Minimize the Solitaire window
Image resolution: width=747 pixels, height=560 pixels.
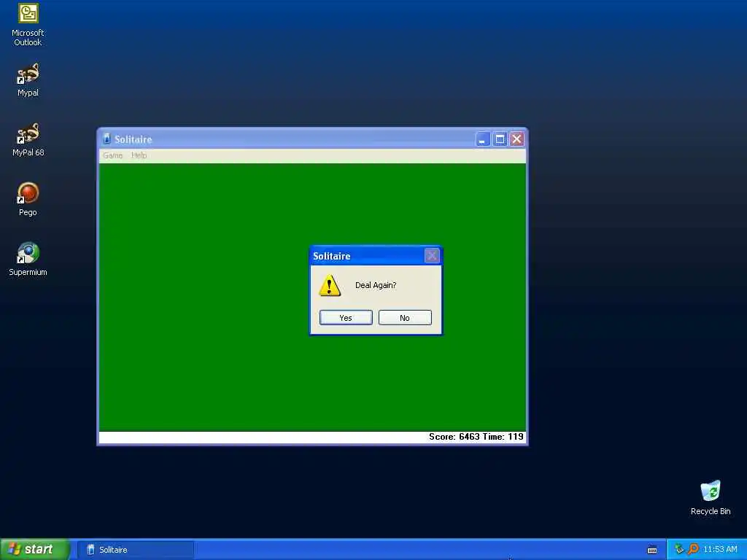pyautogui.click(x=483, y=139)
